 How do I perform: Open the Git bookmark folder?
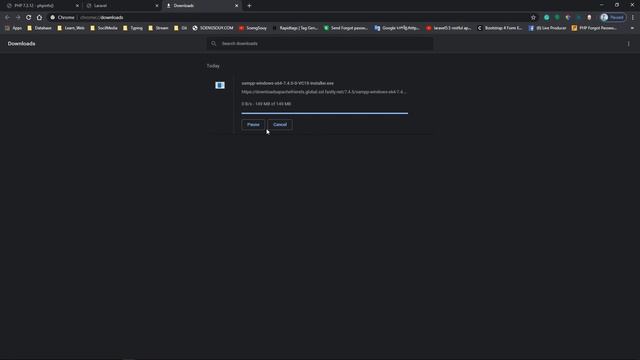pyautogui.click(x=180, y=28)
